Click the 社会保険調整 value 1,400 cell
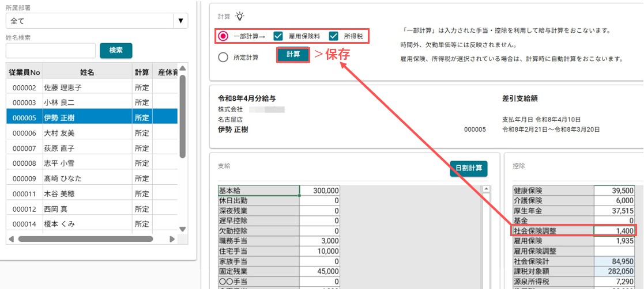Image resolution: width=644 pixels, height=289 pixels. coord(615,231)
